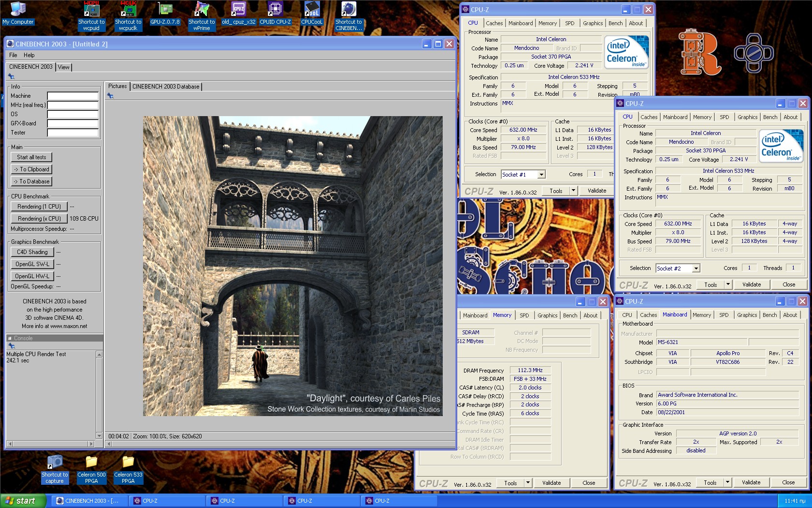Click Validate in Socket #1 CPU-Z window
The width and height of the screenshot is (812, 508).
[597, 191]
